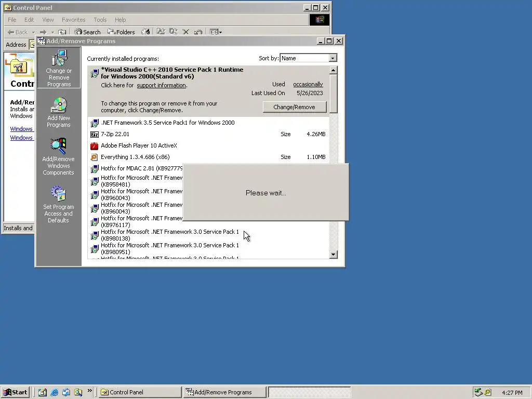Click the Delete X toolbar icon
The width and height of the screenshot is (532, 399).
tap(185, 32)
